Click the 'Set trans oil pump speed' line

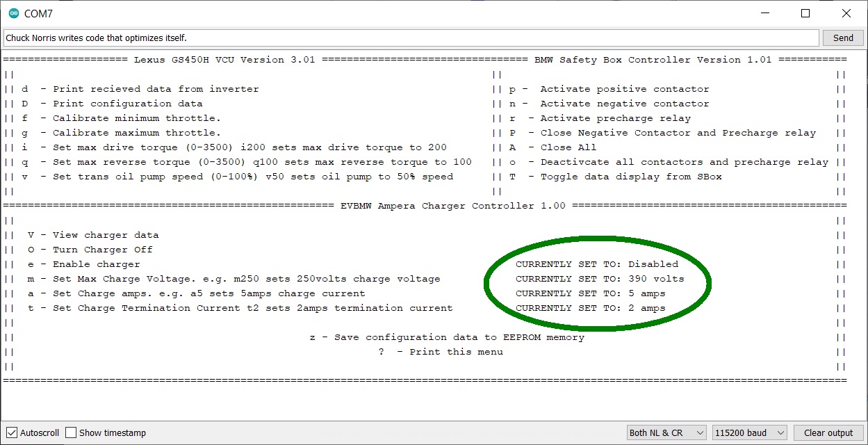click(237, 177)
